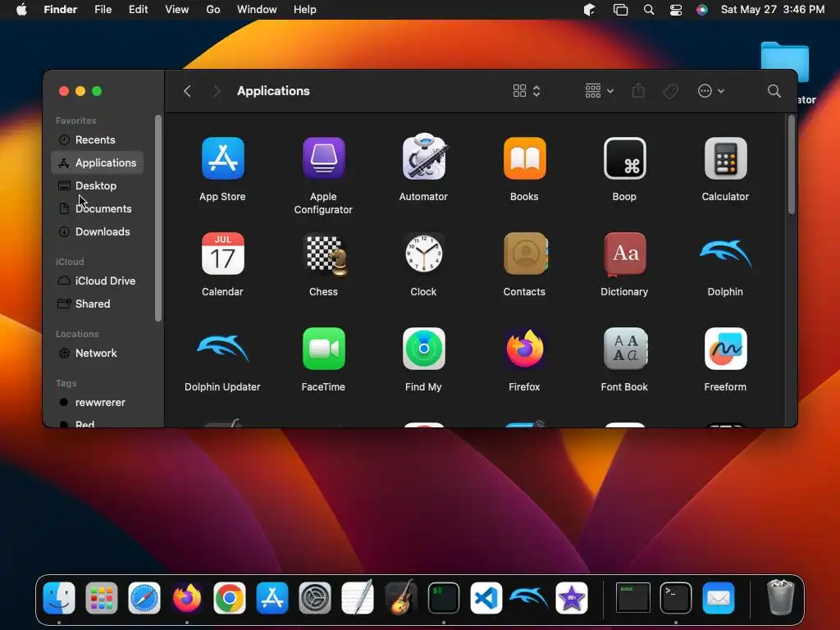Open TextEdit from the Dock
The image size is (840, 630).
pyautogui.click(x=358, y=597)
